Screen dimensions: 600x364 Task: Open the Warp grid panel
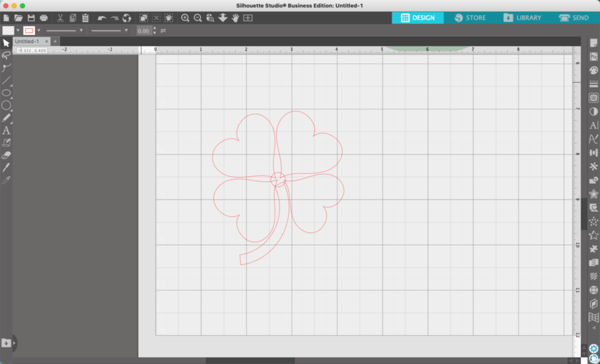(594, 317)
